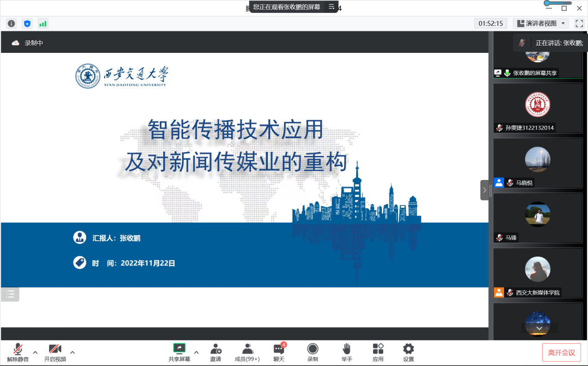Open the screen viewing options menu
The height and width of the screenshot is (366, 588).
pyautogui.click(x=331, y=7)
